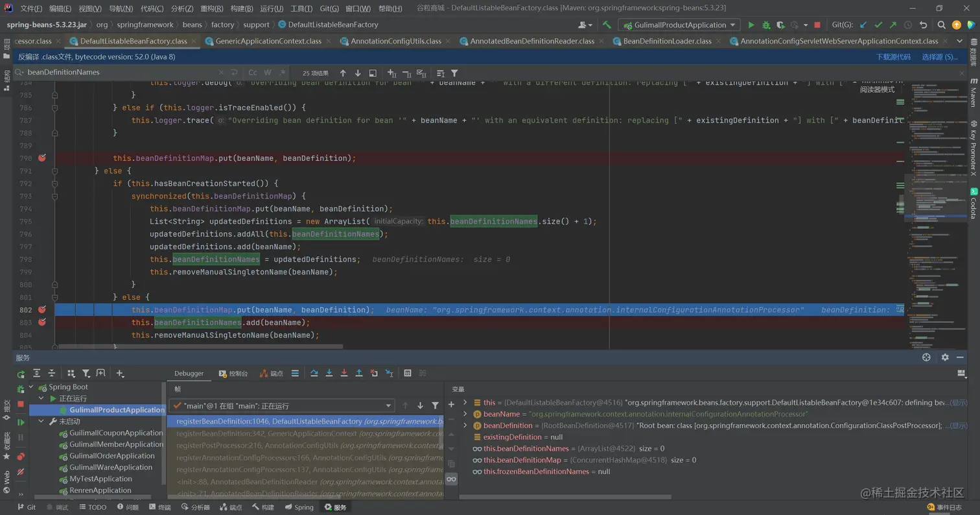Click View Breakpoints double red dot icon
The height and width of the screenshot is (515, 980).
tap(21, 457)
